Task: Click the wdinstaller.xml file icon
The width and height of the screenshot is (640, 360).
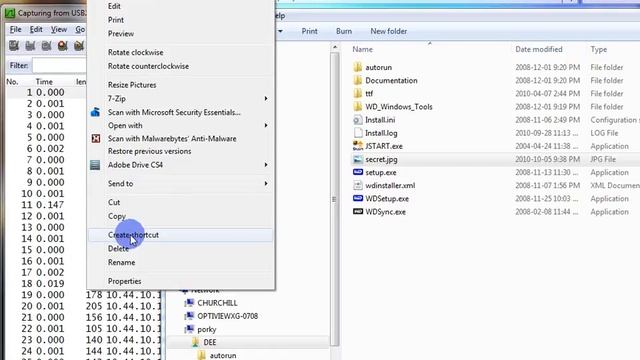Action: tap(358, 186)
